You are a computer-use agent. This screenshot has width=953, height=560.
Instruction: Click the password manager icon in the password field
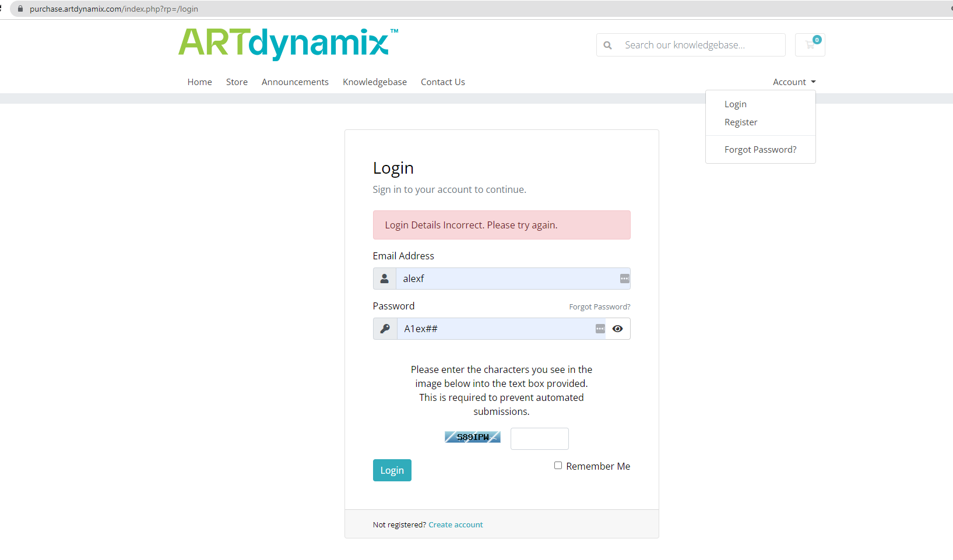pos(600,329)
